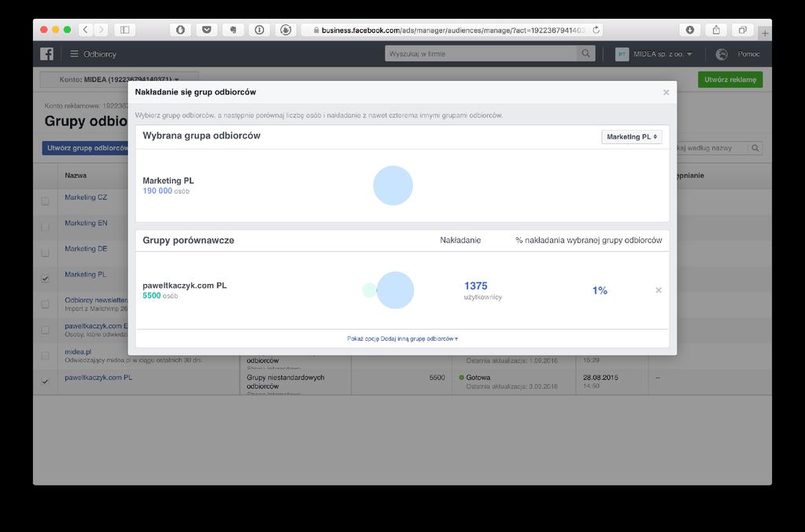Toggle the Marketing EN checkbox
Screen dimensions: 805x532
(45, 227)
